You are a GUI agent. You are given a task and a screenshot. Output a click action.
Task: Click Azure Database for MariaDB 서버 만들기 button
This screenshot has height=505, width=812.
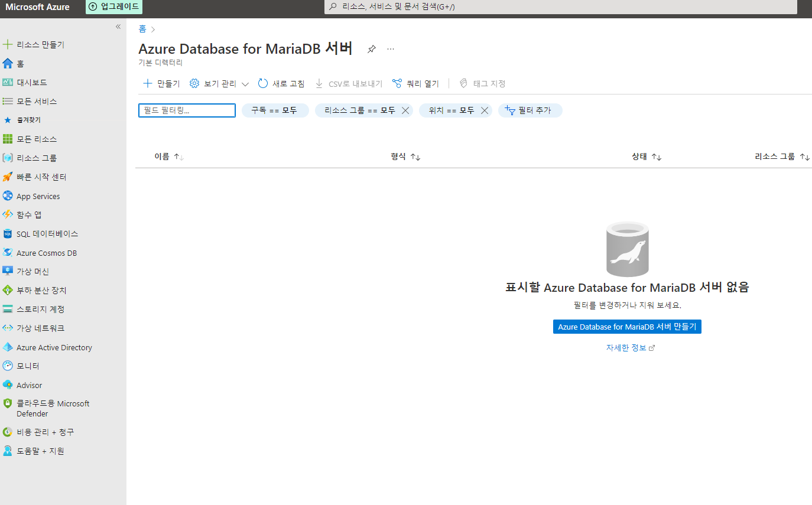tap(627, 327)
